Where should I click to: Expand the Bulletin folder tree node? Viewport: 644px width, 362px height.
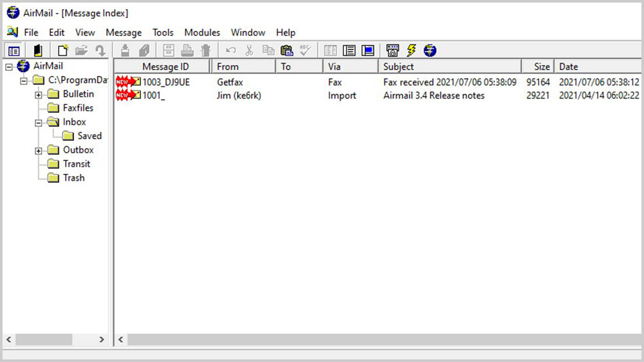pos(39,95)
